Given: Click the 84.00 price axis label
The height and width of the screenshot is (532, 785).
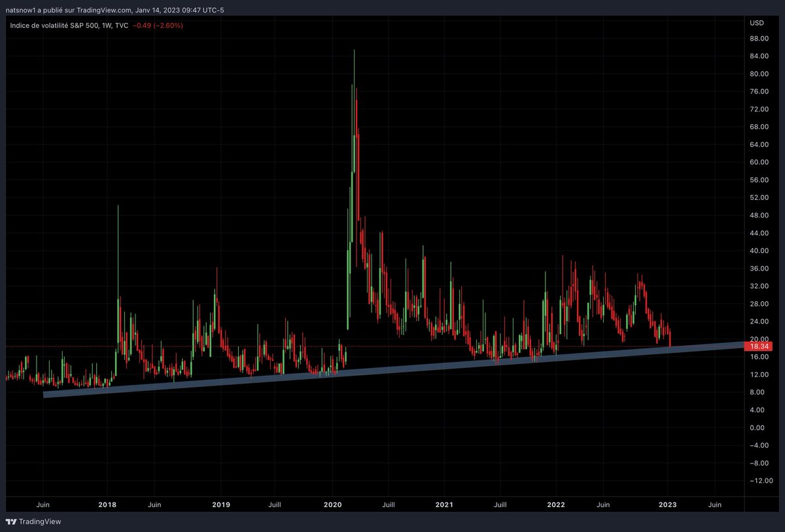Looking at the screenshot, I should click(x=759, y=56).
